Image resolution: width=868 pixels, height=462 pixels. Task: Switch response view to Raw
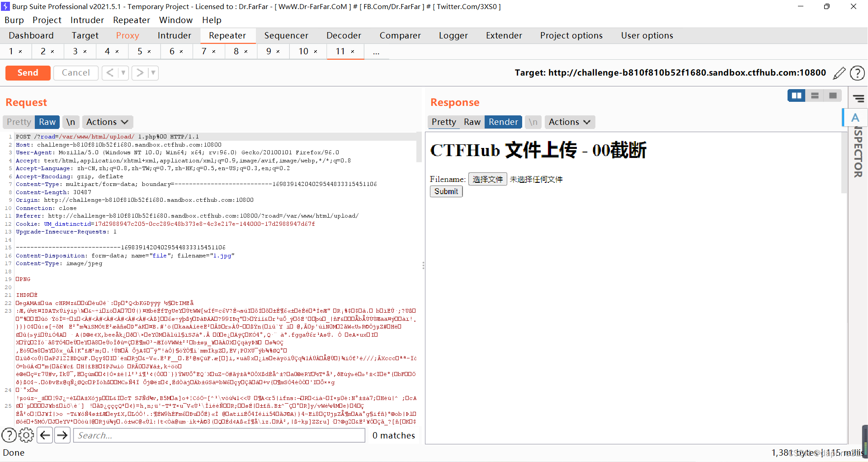coord(472,122)
